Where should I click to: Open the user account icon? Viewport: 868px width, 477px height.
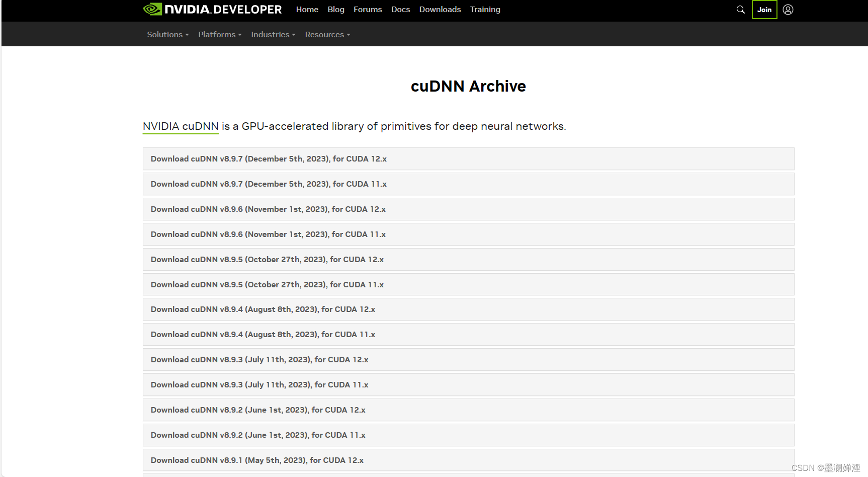click(x=788, y=10)
